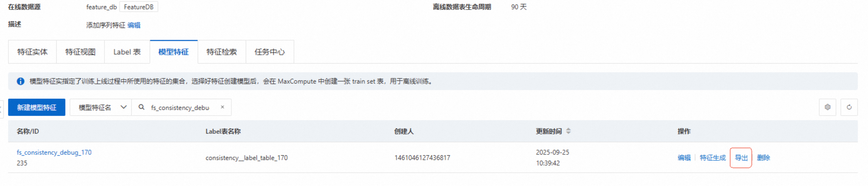Click 特征生成 in the operations column
The height and width of the screenshot is (186, 868).
pyautogui.click(x=713, y=158)
